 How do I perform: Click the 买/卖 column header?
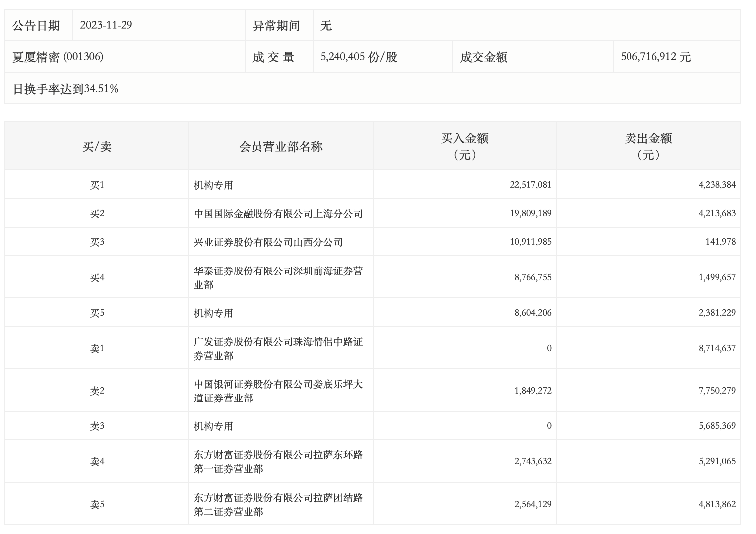(97, 146)
